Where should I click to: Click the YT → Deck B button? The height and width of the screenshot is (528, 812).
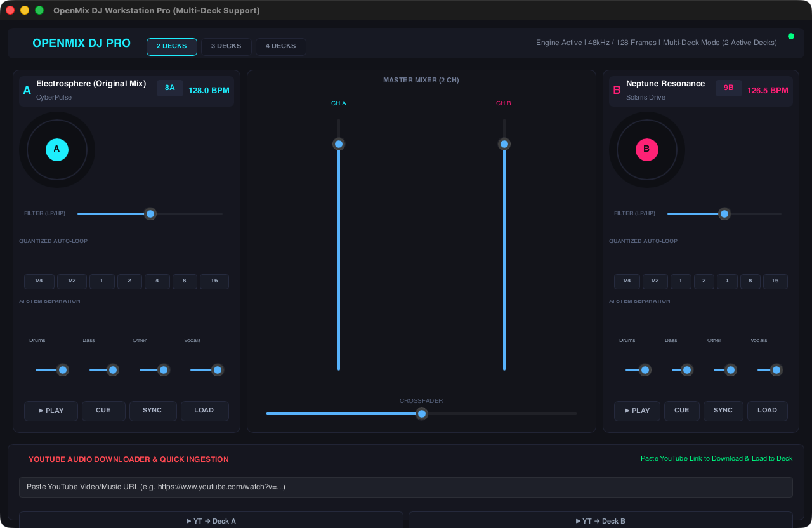[601, 520]
